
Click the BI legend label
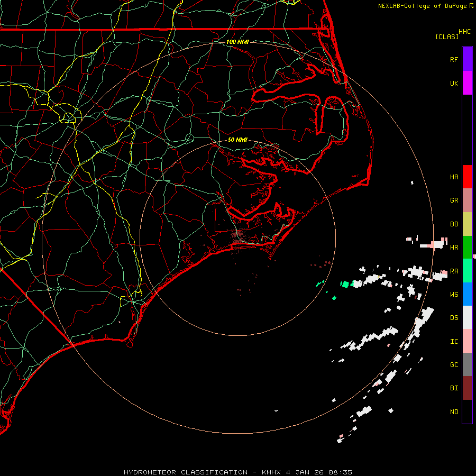tap(454, 388)
